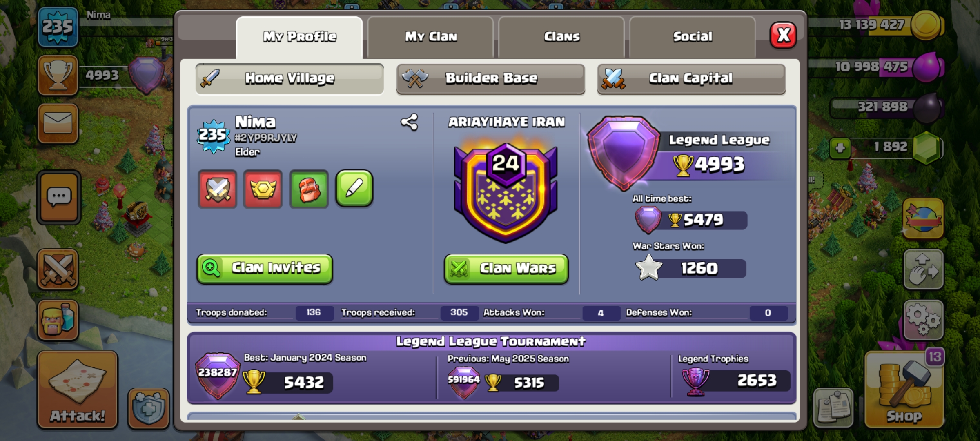Select the gold crown badge icon
Viewport: 980px width, 441px height.
pos(263,189)
